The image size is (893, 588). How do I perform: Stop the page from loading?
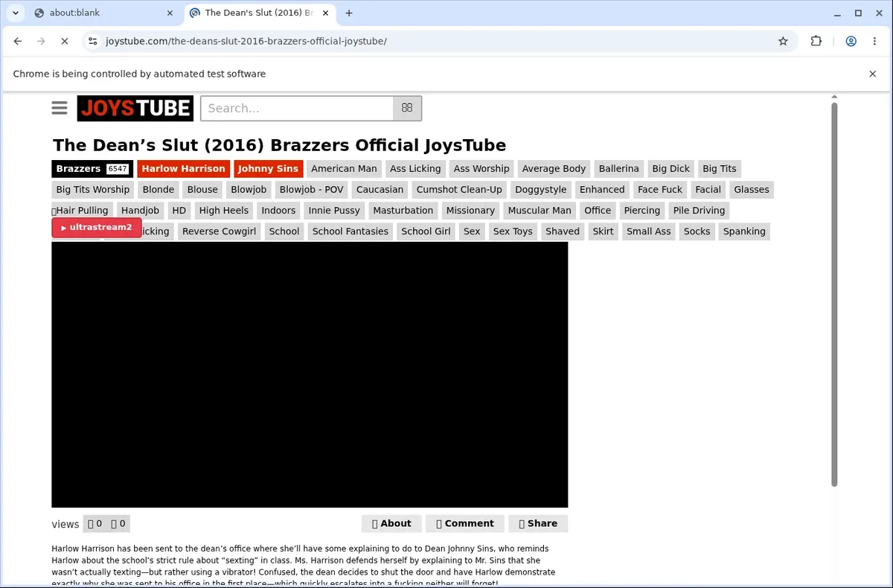(x=64, y=41)
